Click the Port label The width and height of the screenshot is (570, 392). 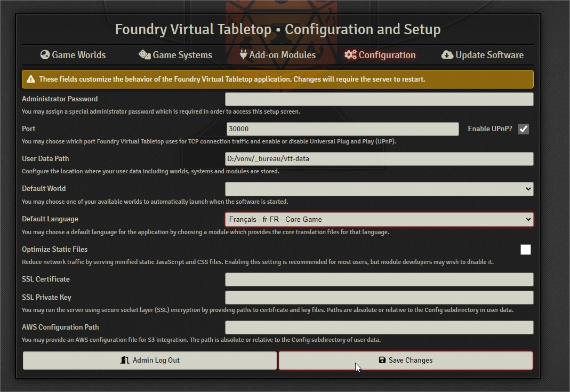pos(28,129)
